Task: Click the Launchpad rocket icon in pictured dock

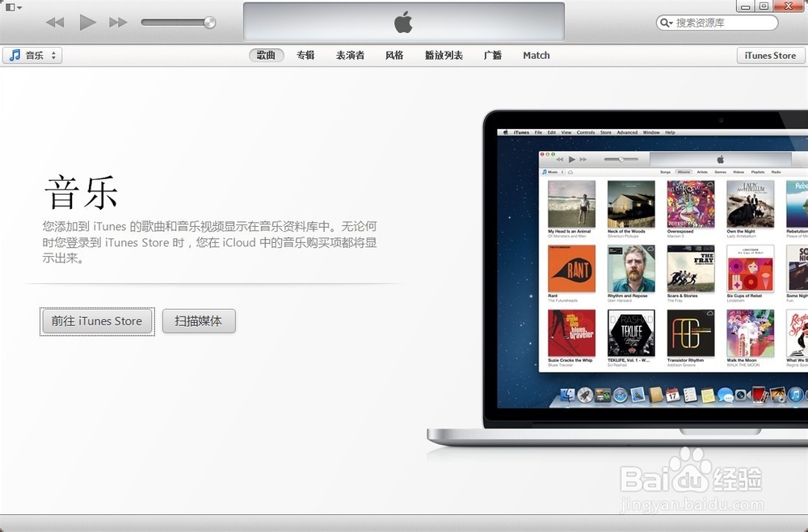Action: pyautogui.click(x=585, y=395)
